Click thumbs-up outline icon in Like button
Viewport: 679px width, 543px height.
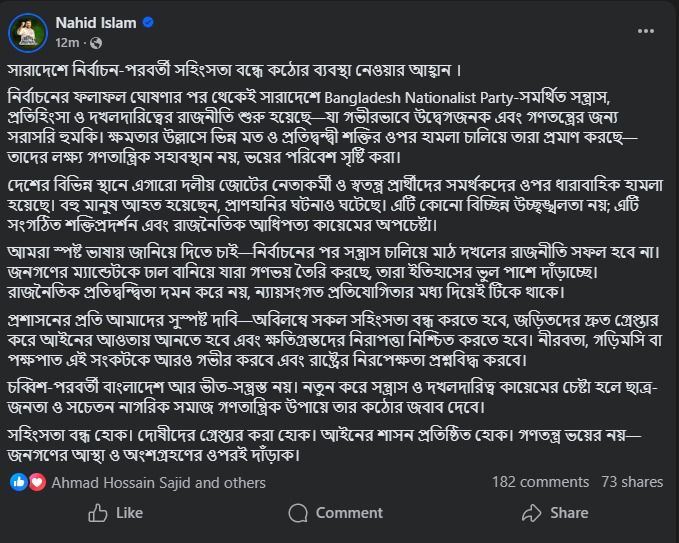98,513
